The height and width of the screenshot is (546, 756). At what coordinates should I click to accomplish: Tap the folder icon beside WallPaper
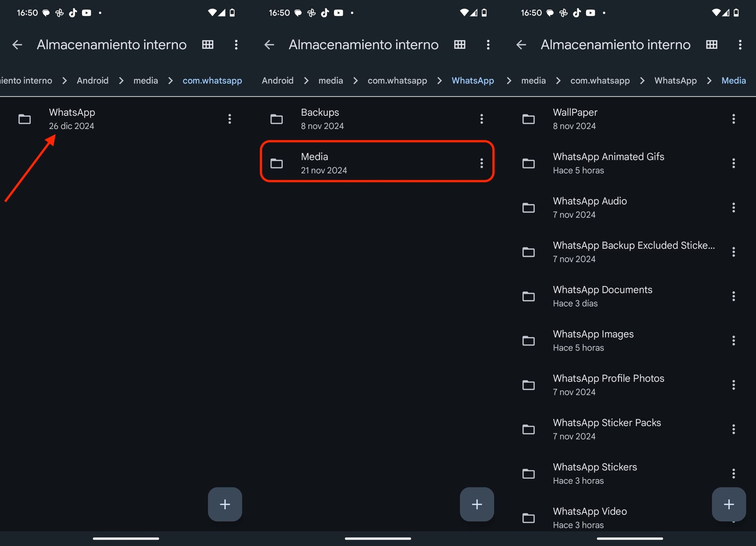pyautogui.click(x=528, y=119)
